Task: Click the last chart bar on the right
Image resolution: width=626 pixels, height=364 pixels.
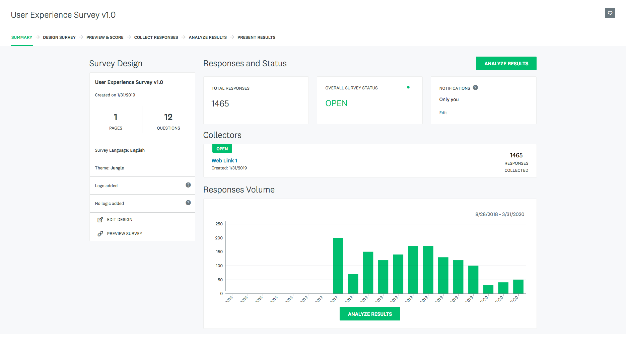Action: pyautogui.click(x=518, y=287)
